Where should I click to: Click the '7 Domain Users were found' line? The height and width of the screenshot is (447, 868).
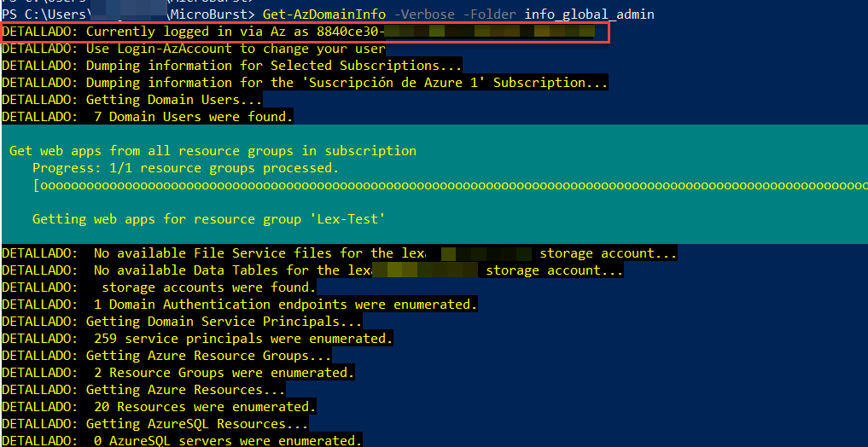(x=148, y=117)
